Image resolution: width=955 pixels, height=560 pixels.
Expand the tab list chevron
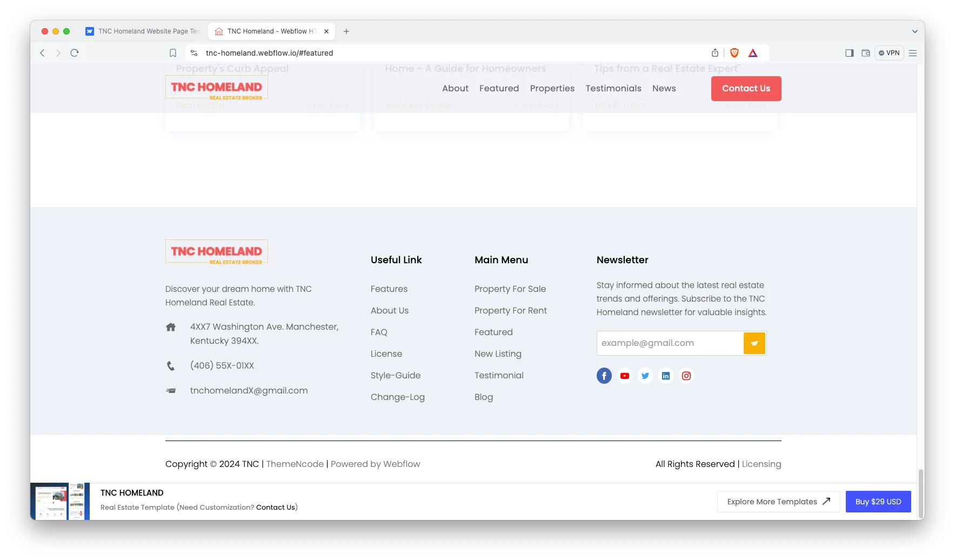tap(914, 31)
